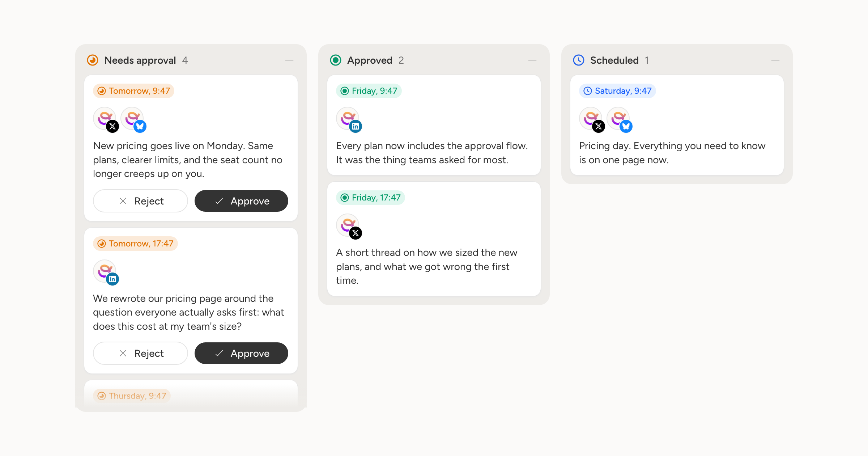Click the Tomorrow, 17:47 time badge

click(x=135, y=244)
